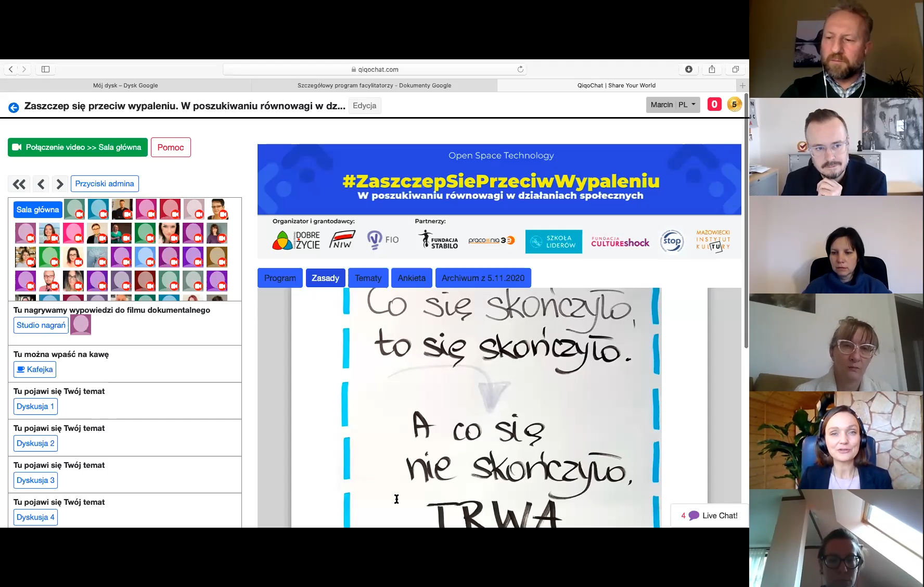Open the Marcin PL user dropdown
The image size is (924, 587).
point(673,105)
